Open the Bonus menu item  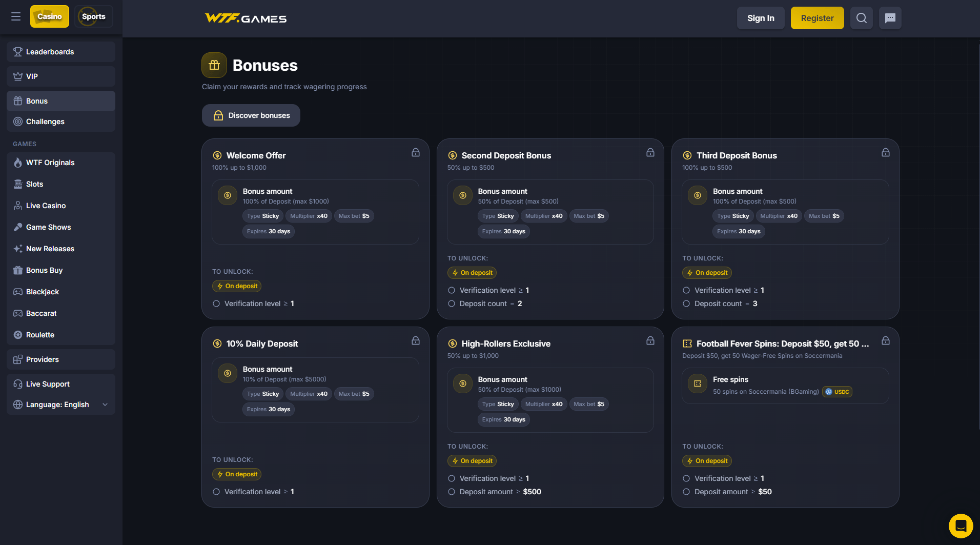[61, 101]
